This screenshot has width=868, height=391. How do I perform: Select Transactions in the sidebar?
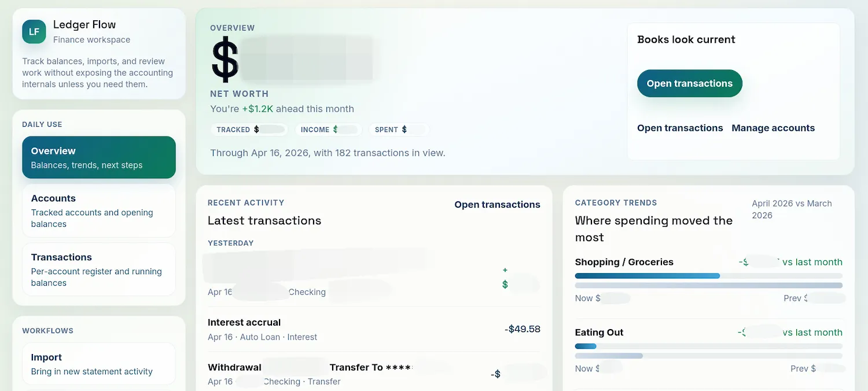tap(98, 269)
